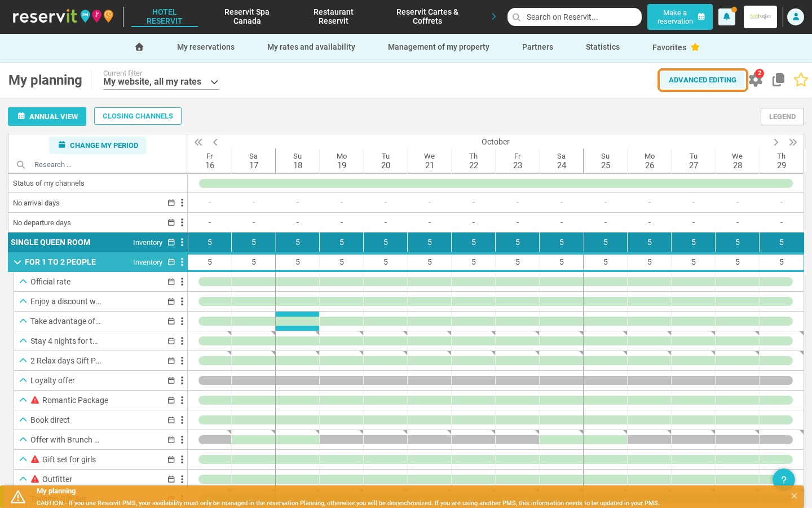Go to previous day arrow
Screen dimensions: 812x508
215,142
